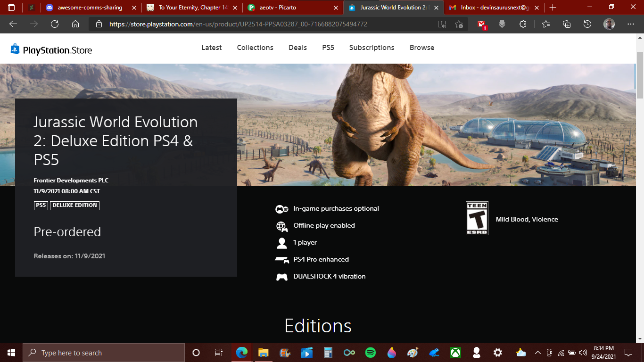Open a new browser tab
Screen dimensions: 644x362
553,8
